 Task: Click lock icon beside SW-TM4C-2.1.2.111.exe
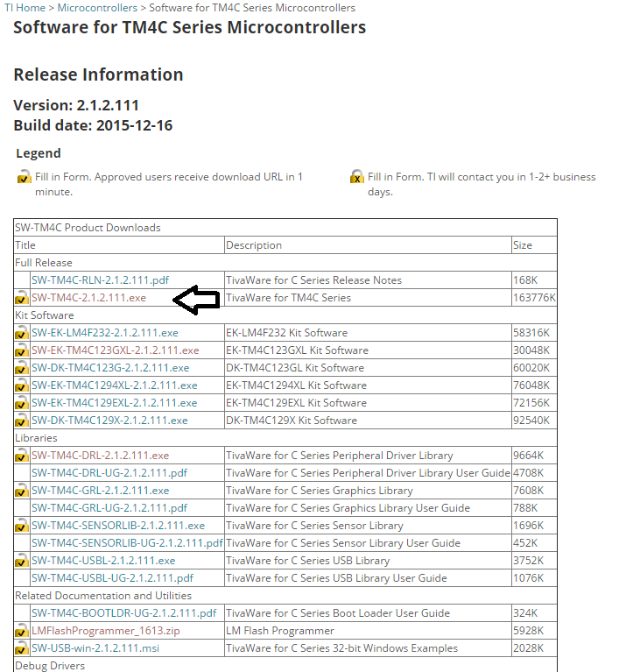tap(22, 297)
